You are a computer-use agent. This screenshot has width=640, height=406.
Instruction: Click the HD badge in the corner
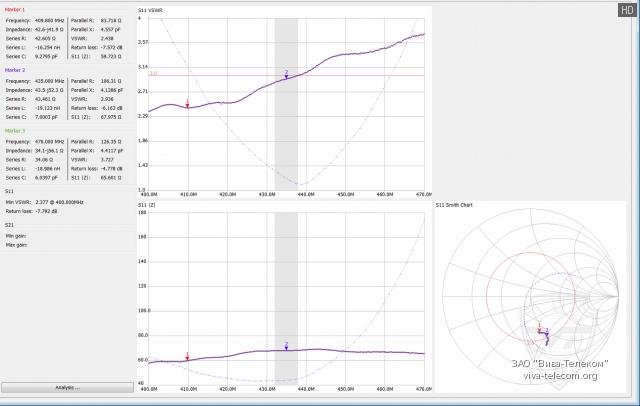[626, 9]
